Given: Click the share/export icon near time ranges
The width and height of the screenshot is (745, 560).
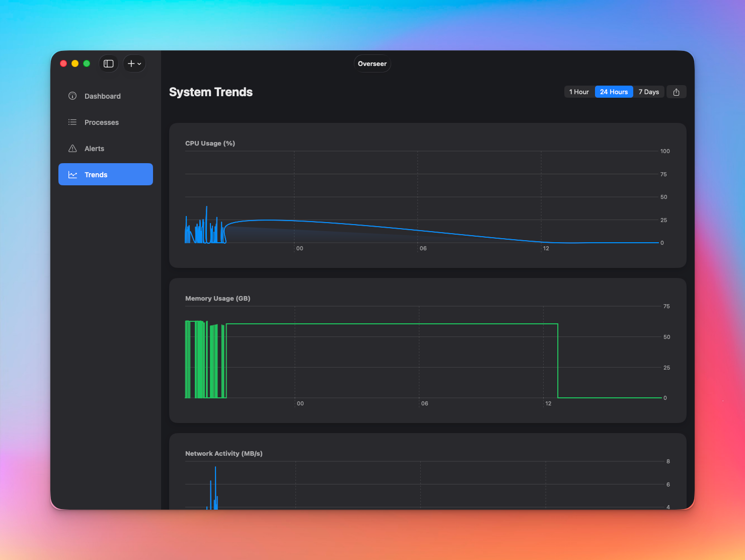Looking at the screenshot, I should click(676, 92).
